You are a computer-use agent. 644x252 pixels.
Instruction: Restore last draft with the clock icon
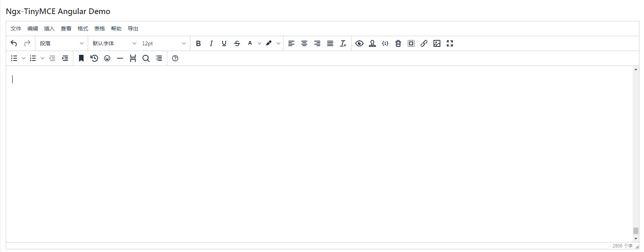point(94,58)
